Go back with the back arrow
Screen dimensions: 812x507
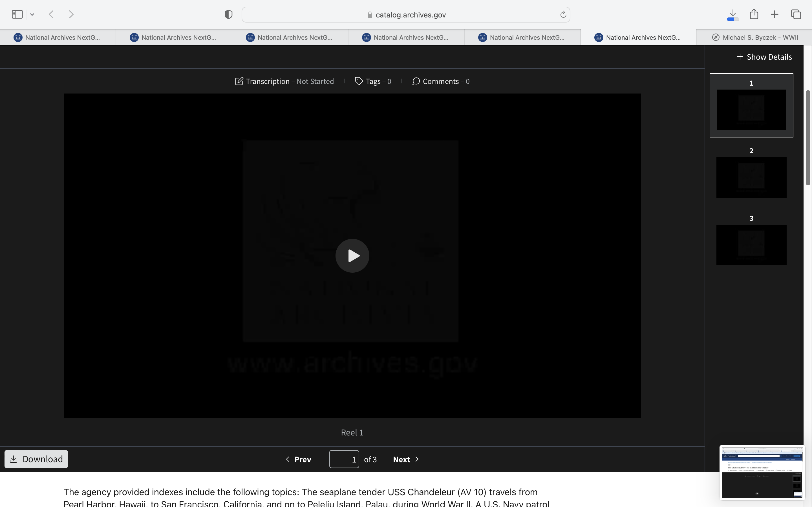click(x=51, y=14)
